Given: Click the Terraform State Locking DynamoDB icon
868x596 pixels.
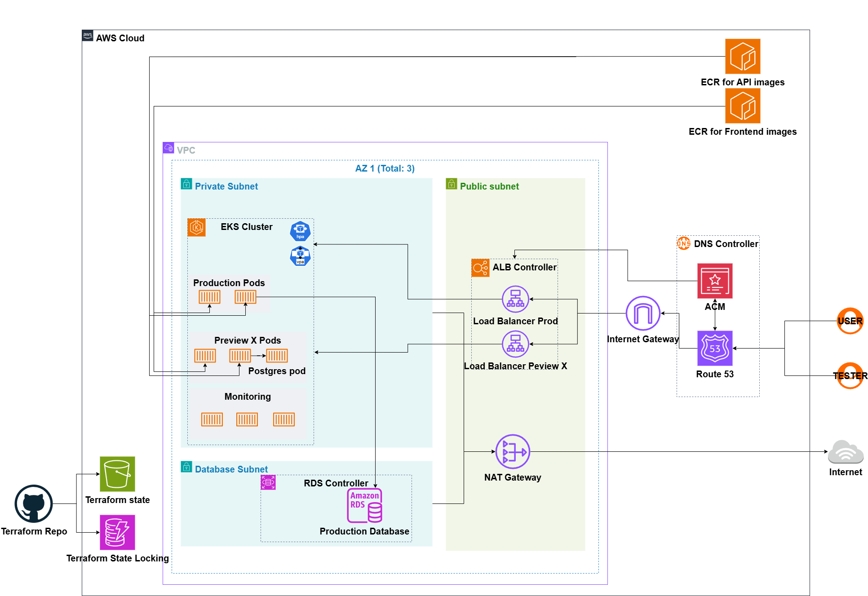Looking at the screenshot, I should [117, 532].
